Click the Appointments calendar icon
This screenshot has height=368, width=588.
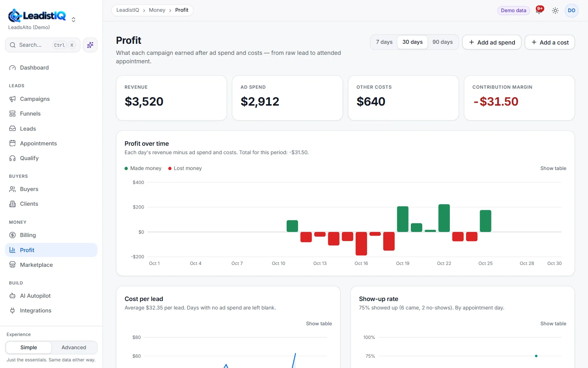(12, 144)
